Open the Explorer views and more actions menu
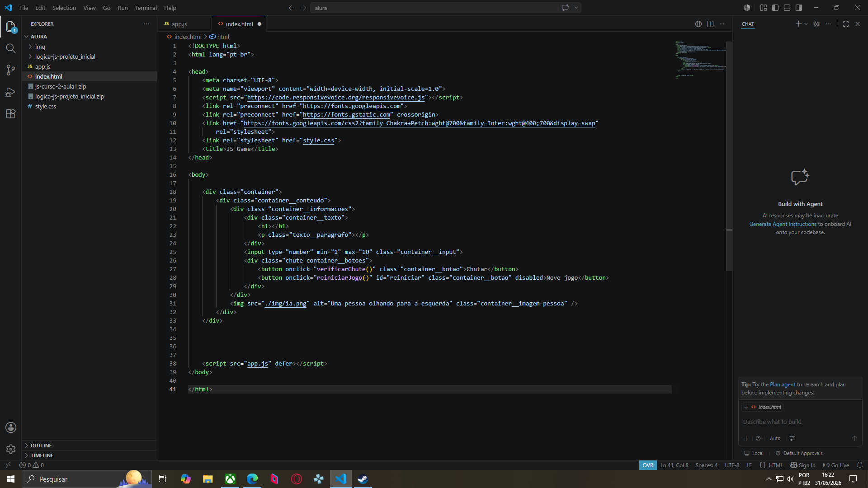This screenshot has height=488, width=868. (146, 24)
